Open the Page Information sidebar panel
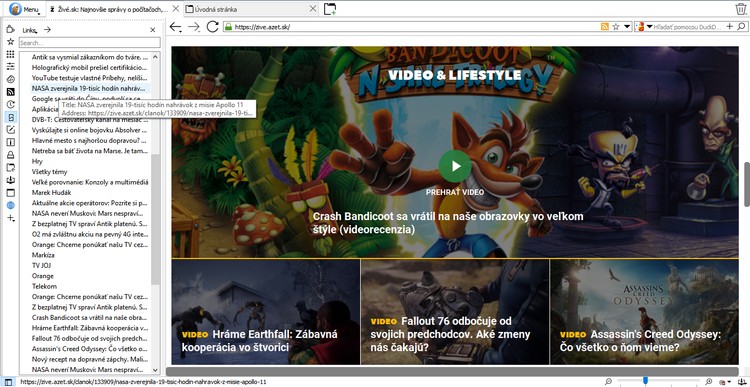The height and width of the screenshot is (387, 750). coord(10,142)
